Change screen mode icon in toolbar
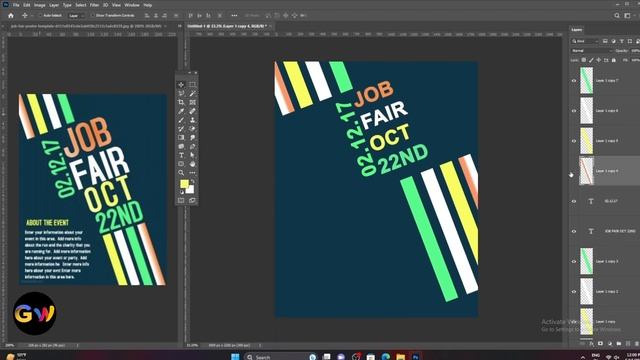Screen dimensions: 640x360 [192, 200]
